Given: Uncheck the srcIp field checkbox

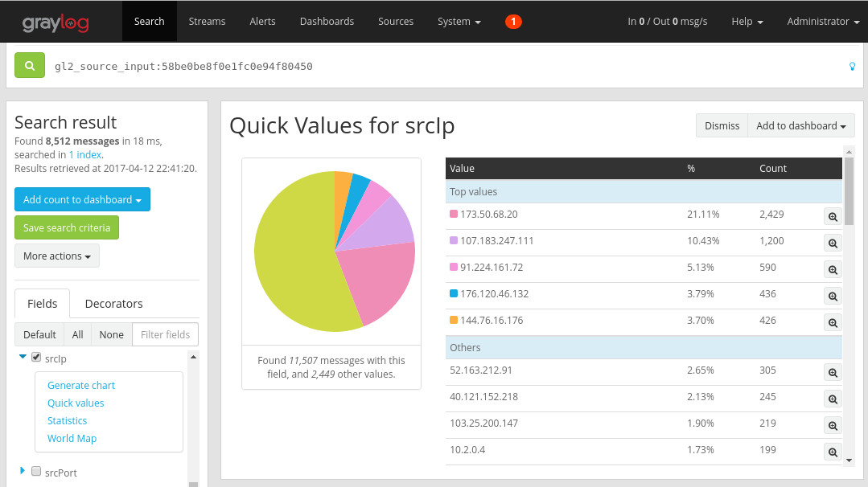Looking at the screenshot, I should [x=36, y=358].
